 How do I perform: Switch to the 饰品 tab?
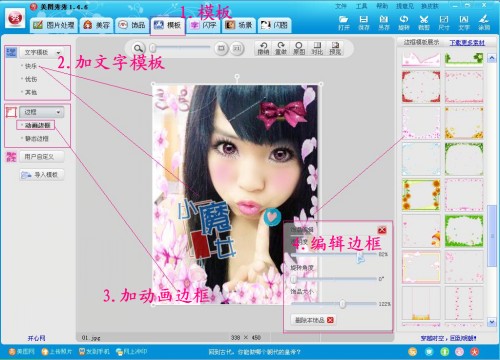pos(132,25)
